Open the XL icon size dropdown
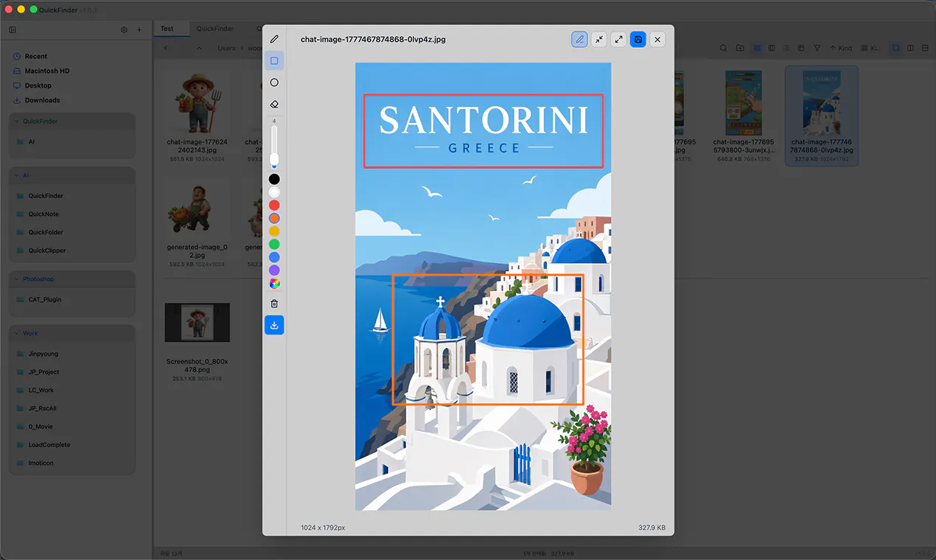936x560 pixels. point(870,48)
